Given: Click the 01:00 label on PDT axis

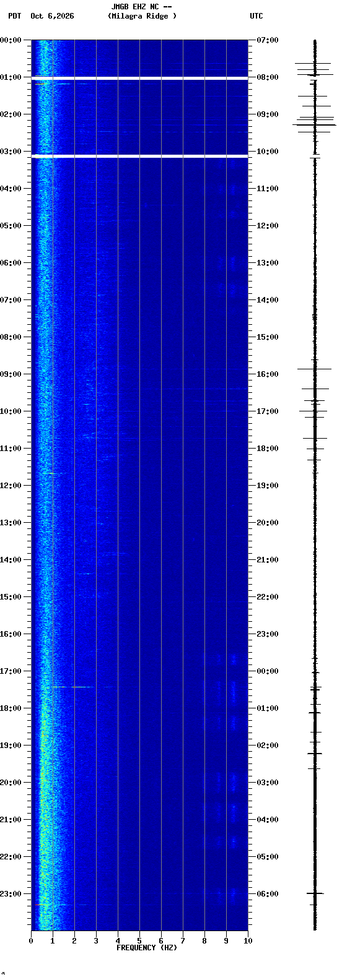Looking at the screenshot, I should pyautogui.click(x=11, y=77).
